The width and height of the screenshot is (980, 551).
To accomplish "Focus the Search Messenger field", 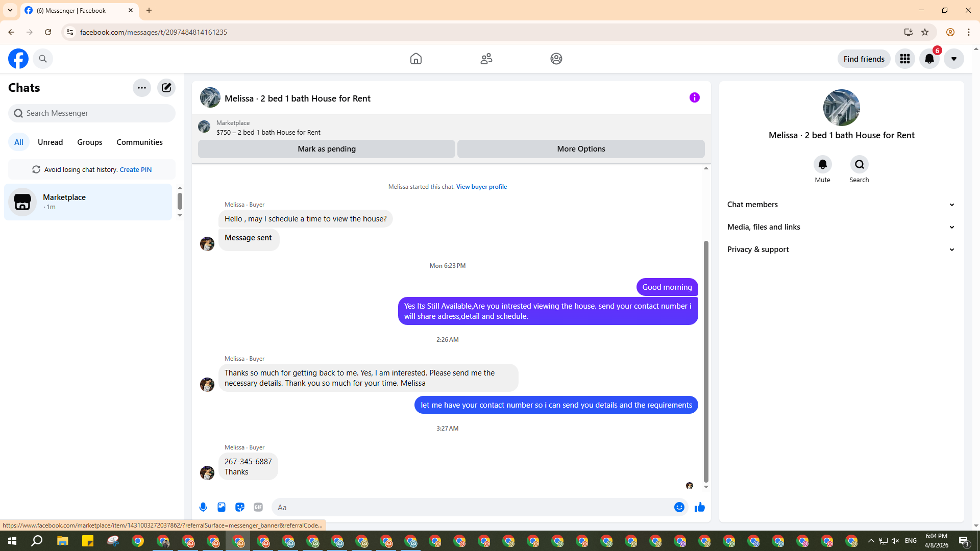I will (92, 113).
